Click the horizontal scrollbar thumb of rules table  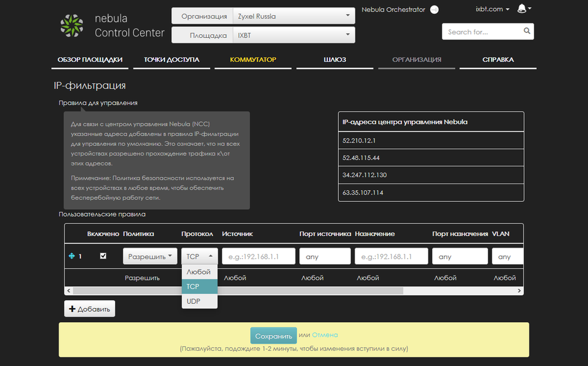[x=238, y=290]
